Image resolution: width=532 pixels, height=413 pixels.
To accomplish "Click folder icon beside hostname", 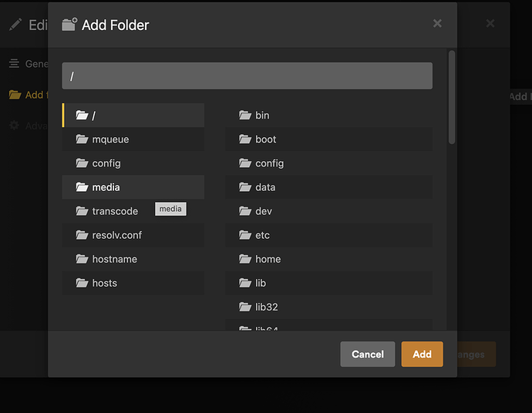I will coord(82,259).
